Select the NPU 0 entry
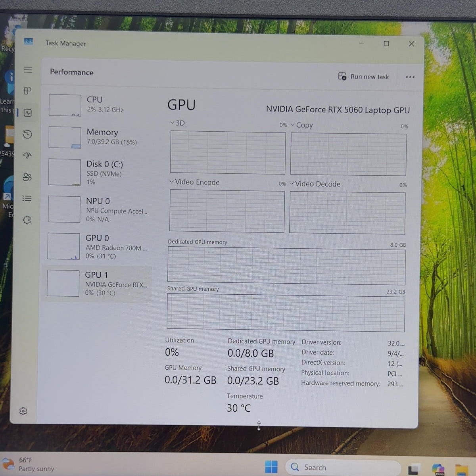 (97, 209)
